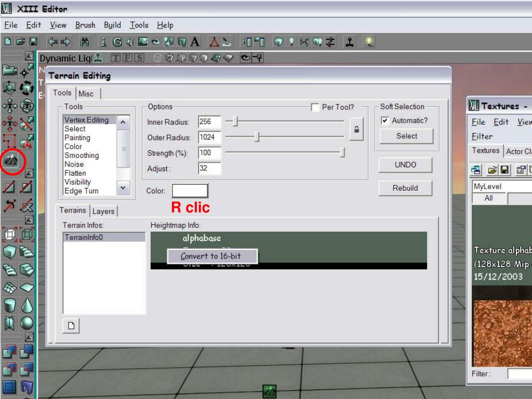Toggle the realtime preview joystick in viewport toolbar
This screenshot has width=532, height=399.
pos(98,58)
